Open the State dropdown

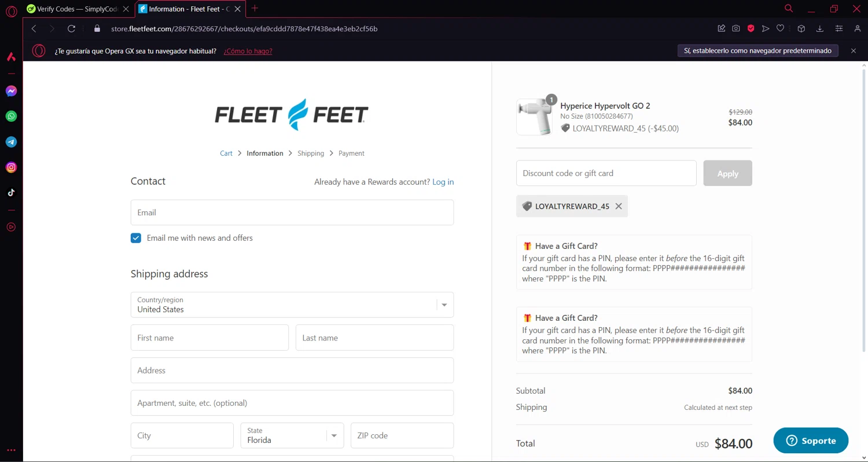point(334,435)
